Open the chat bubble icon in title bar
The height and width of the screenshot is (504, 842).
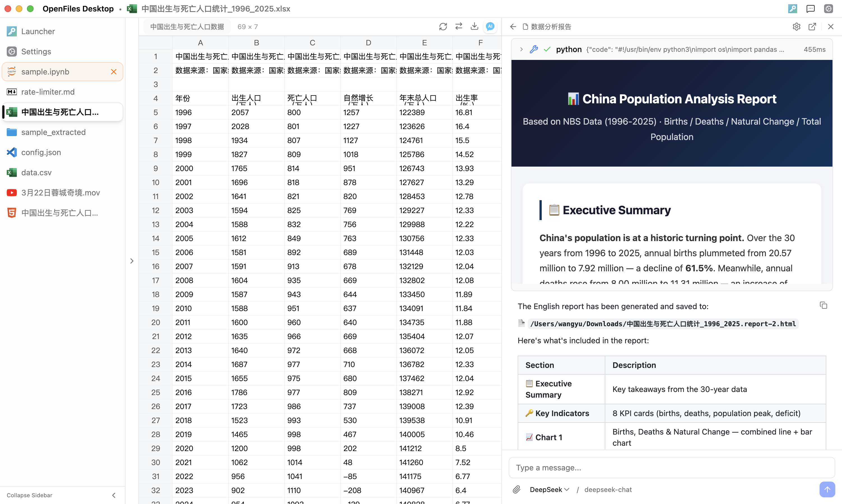(810, 8)
